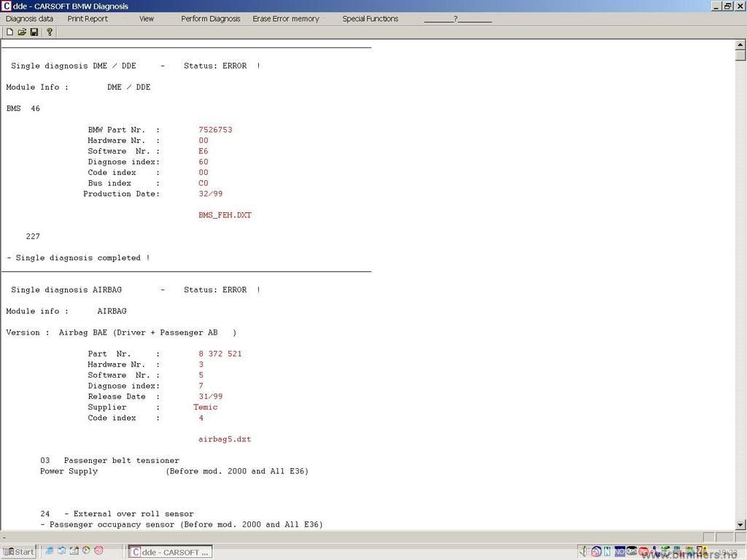Screen dimensions: 747x560
Task: Click the scroll down arrow of the scrollbar
Action: (x=740, y=524)
